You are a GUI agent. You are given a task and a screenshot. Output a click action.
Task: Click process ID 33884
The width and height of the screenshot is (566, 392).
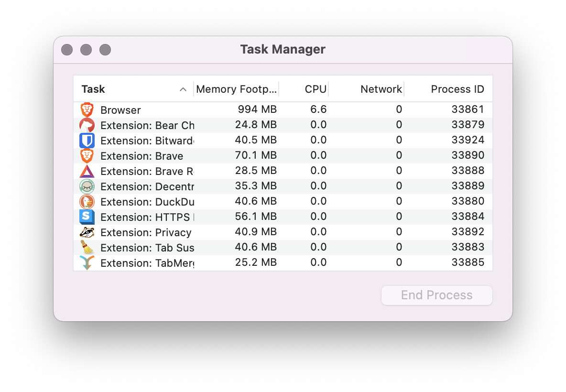pos(468,216)
